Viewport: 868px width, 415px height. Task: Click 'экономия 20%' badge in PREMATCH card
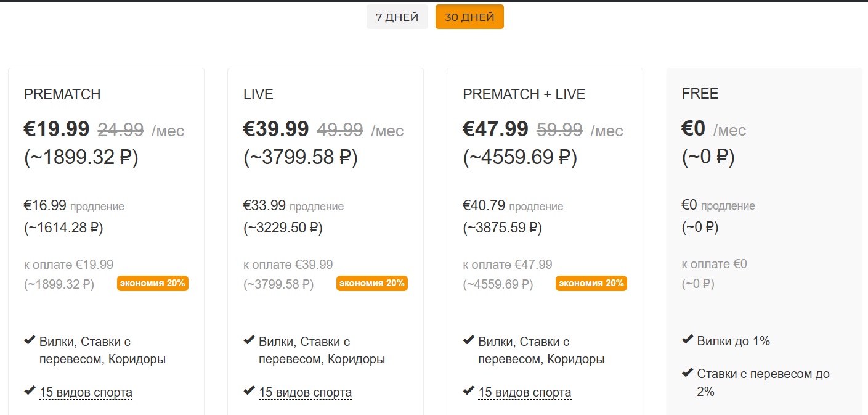[153, 284]
